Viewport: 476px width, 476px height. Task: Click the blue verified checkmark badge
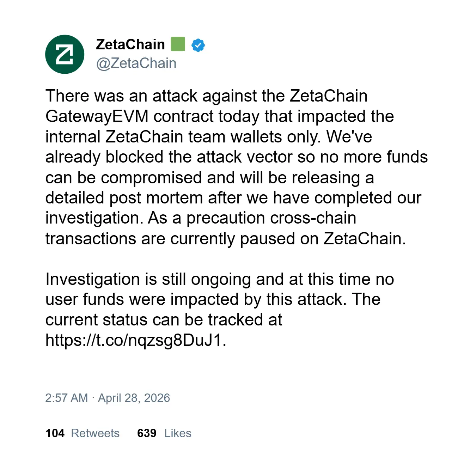click(198, 45)
